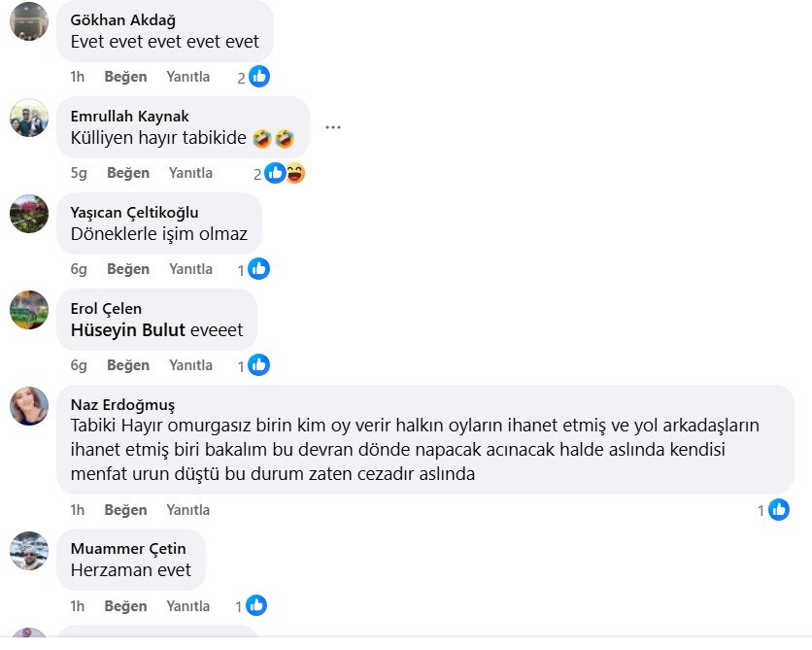Click Yanıtla under Yaşıcan Çeltikoğlu's comment
Image resolution: width=812 pixels, height=650 pixels.
click(x=190, y=269)
